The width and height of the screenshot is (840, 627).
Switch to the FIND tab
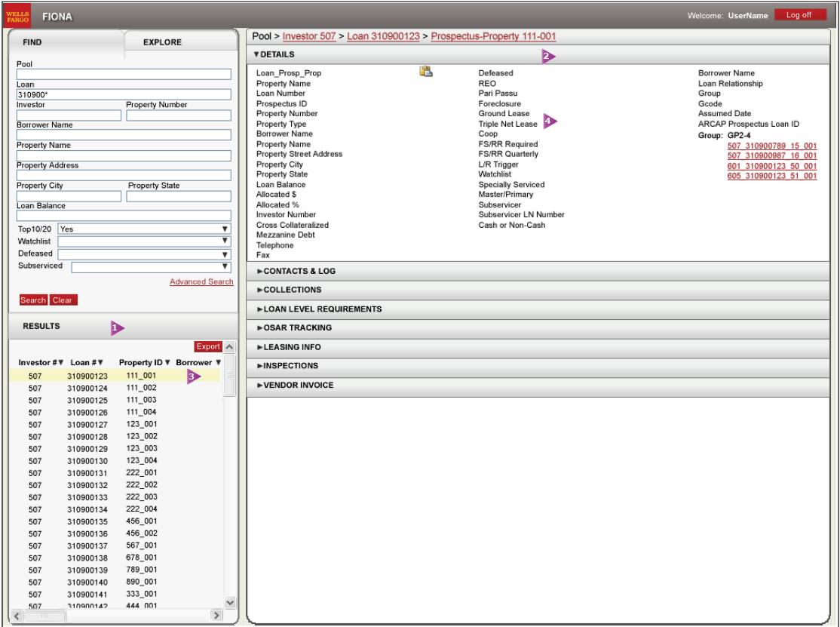66,41
